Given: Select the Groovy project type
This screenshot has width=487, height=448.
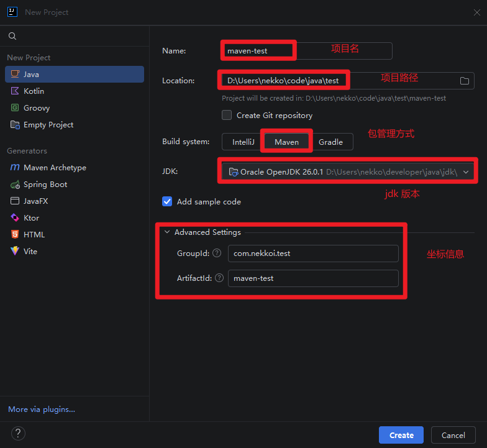Looking at the screenshot, I should pyautogui.click(x=75, y=108).
